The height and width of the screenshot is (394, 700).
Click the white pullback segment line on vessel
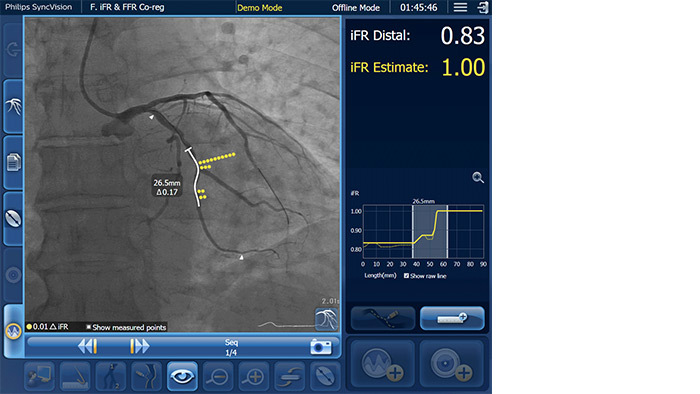pos(196,178)
